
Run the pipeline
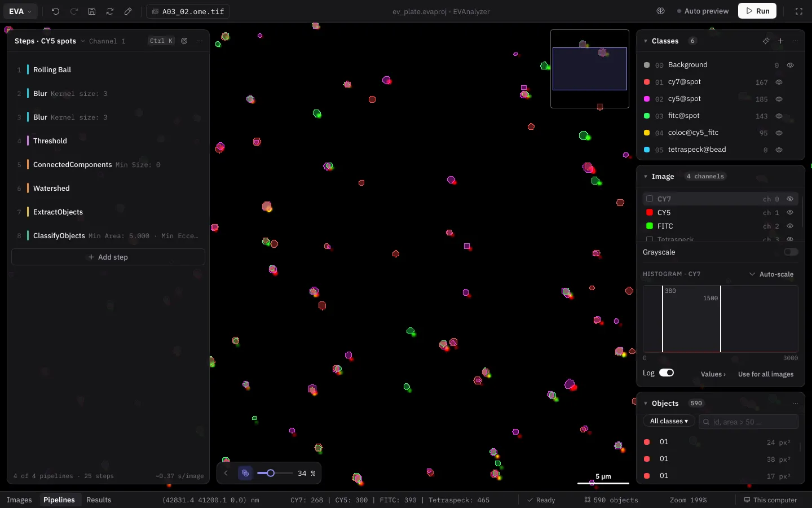(x=757, y=11)
